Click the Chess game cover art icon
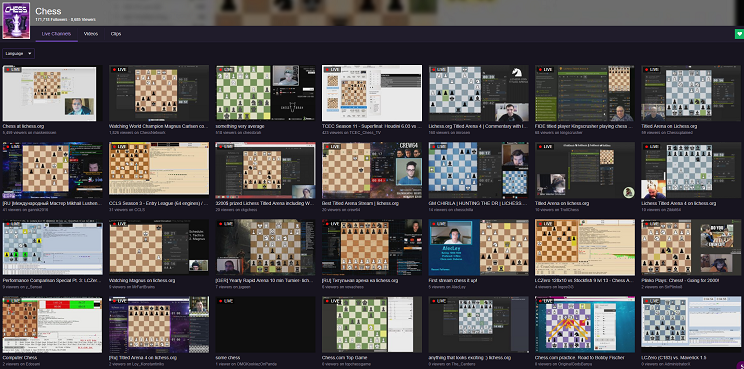Viewport: 744px width, 369px height. point(16,20)
